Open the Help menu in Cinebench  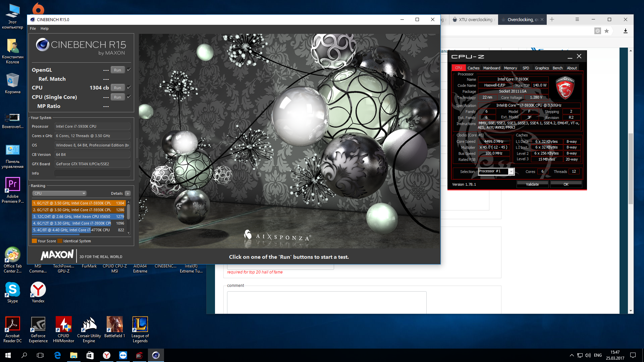point(45,28)
